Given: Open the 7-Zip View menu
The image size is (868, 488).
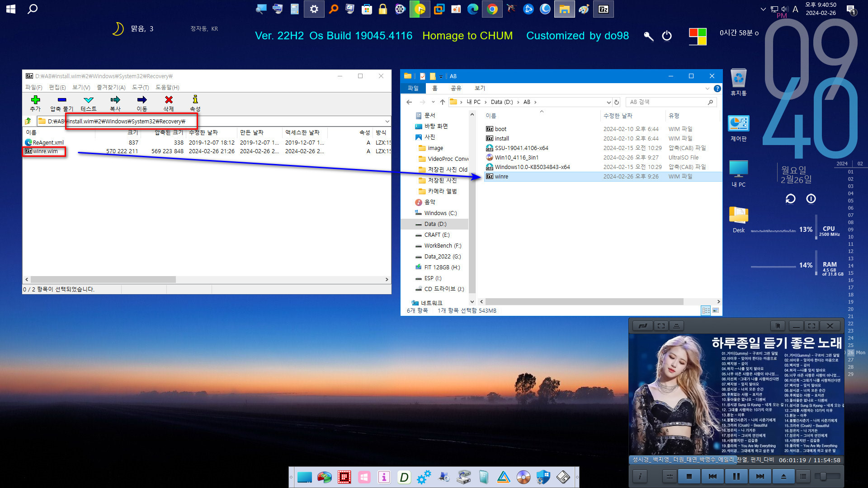Looking at the screenshot, I should 81,87.
